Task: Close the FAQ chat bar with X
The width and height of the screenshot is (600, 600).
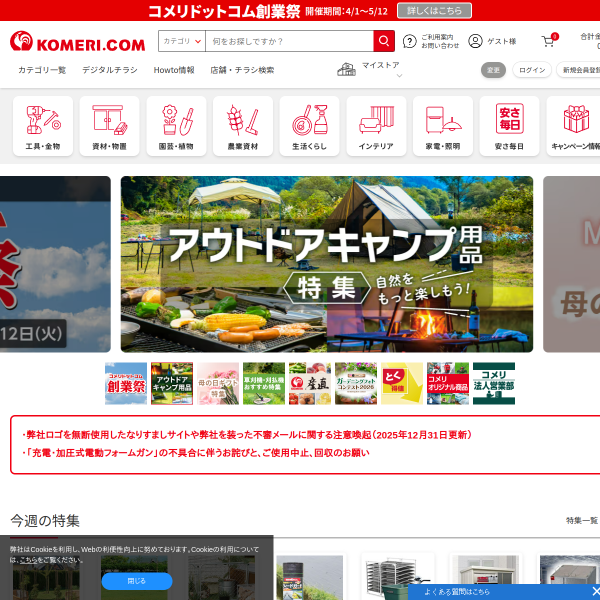Action: [595, 591]
